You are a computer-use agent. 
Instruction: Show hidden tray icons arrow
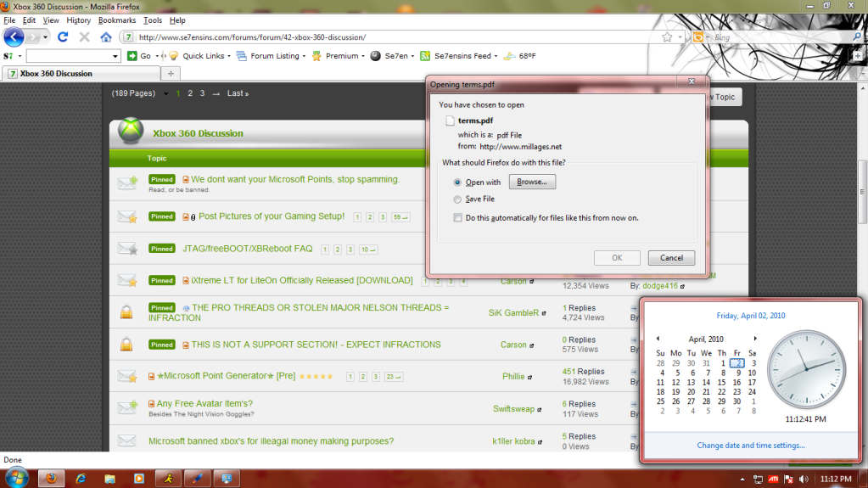pos(742,480)
